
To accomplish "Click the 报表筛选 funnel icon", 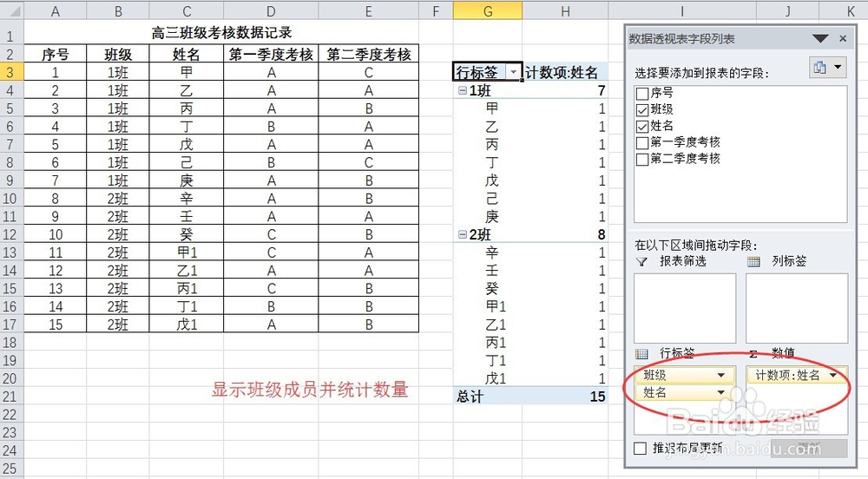I will click(x=641, y=261).
